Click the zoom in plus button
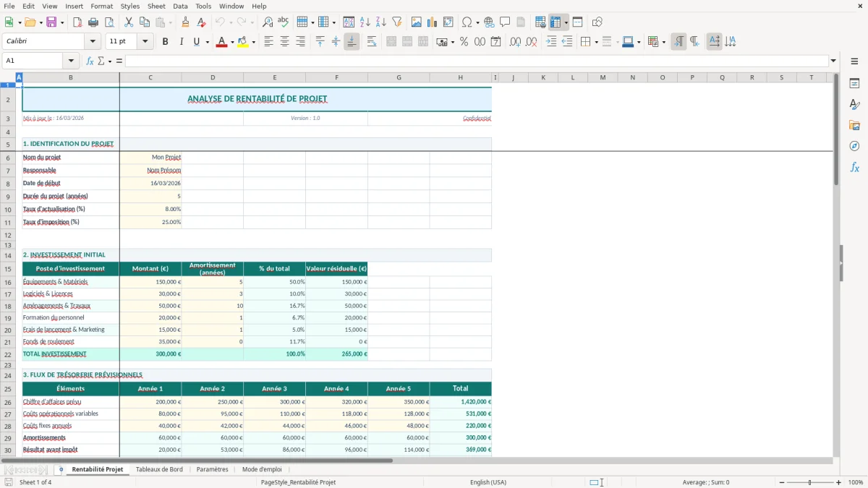868x488 pixels. [x=839, y=482]
